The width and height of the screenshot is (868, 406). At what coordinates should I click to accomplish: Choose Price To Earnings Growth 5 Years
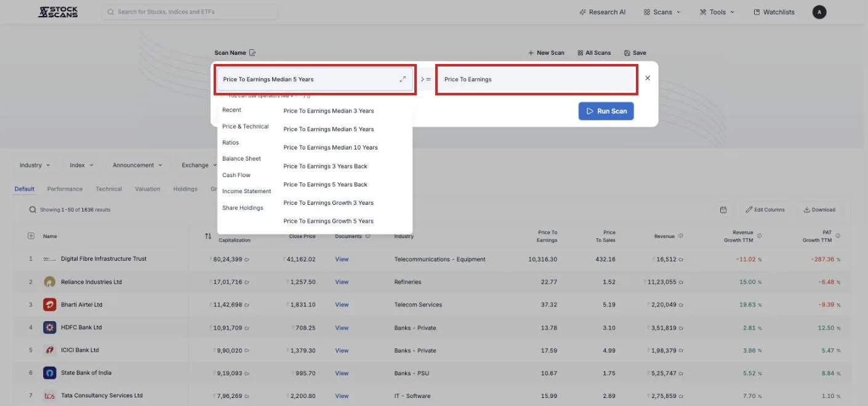point(328,221)
